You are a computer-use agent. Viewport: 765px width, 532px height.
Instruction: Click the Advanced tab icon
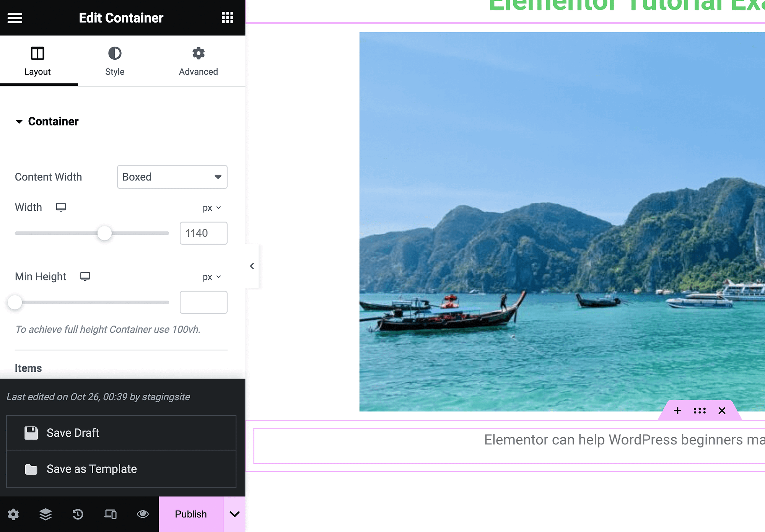pos(198,54)
